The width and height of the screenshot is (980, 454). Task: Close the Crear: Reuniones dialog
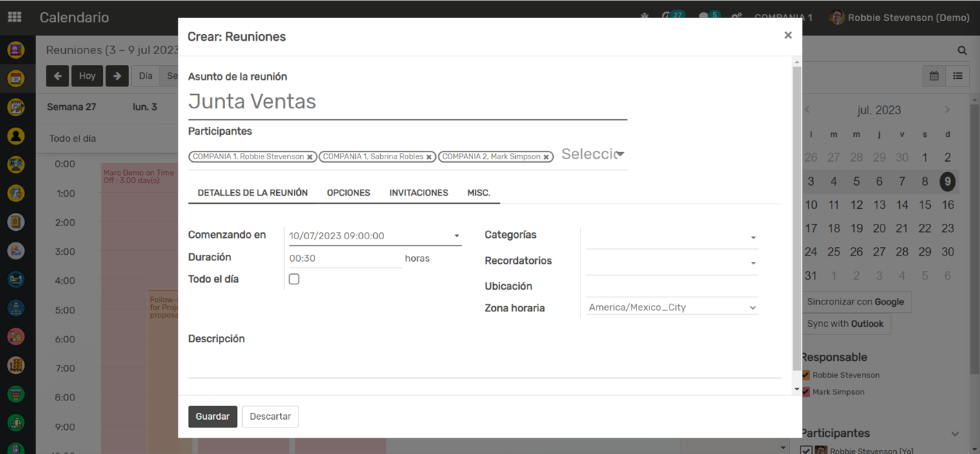coord(788,35)
